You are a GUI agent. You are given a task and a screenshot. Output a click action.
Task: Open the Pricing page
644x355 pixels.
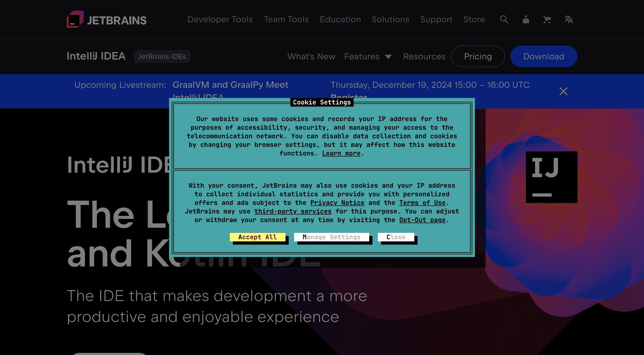(x=478, y=56)
